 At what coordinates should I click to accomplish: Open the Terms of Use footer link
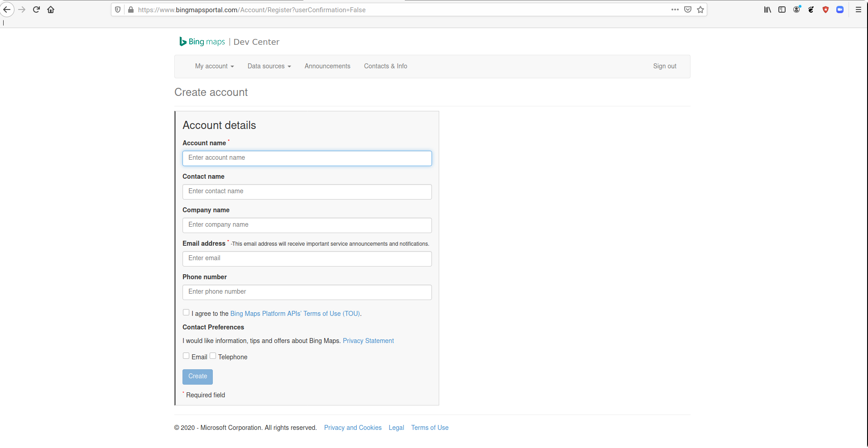(x=430, y=428)
